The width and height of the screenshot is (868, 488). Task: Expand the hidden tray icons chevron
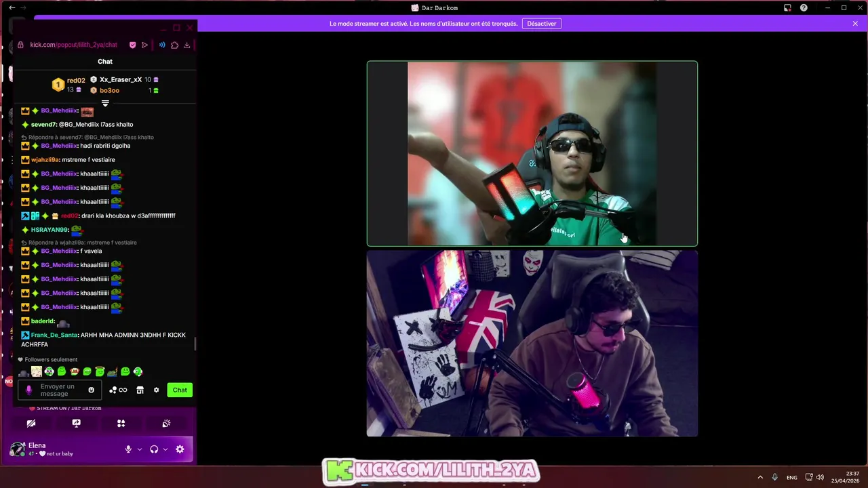pos(760,477)
